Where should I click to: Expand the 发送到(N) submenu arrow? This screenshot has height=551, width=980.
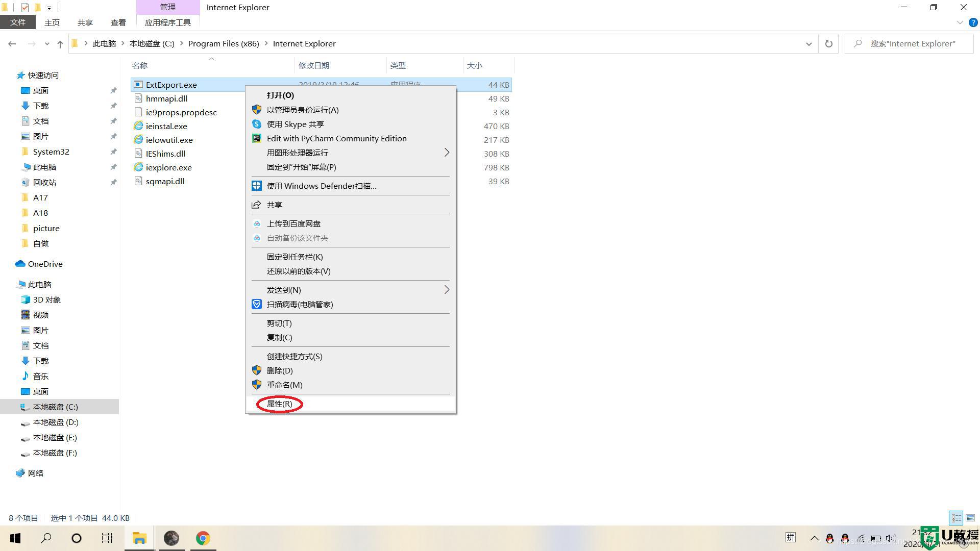tap(447, 290)
